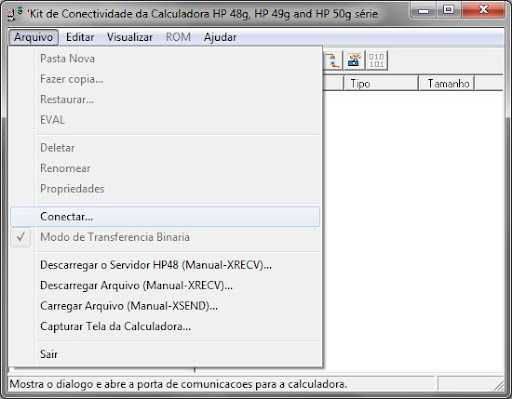The width and height of the screenshot is (512, 399).
Task: Select EVAL menu entry
Action: [165, 120]
